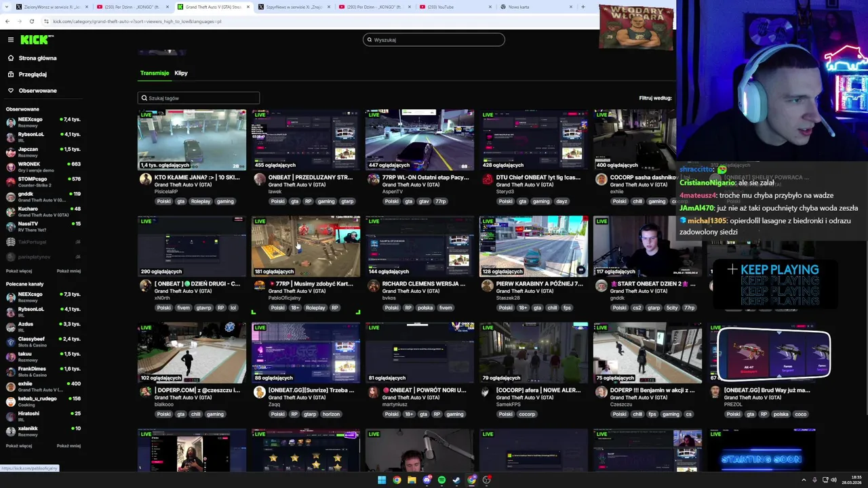Click FrankDimes avatar in sidebar
Viewport: 868px width, 488px height.
pyautogui.click(x=11, y=371)
